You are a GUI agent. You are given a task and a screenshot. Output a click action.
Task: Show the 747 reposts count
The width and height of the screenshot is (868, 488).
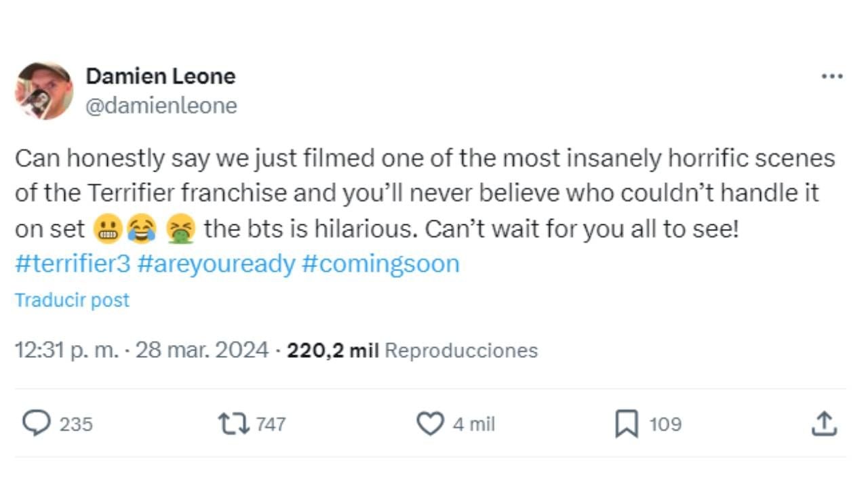(271, 424)
